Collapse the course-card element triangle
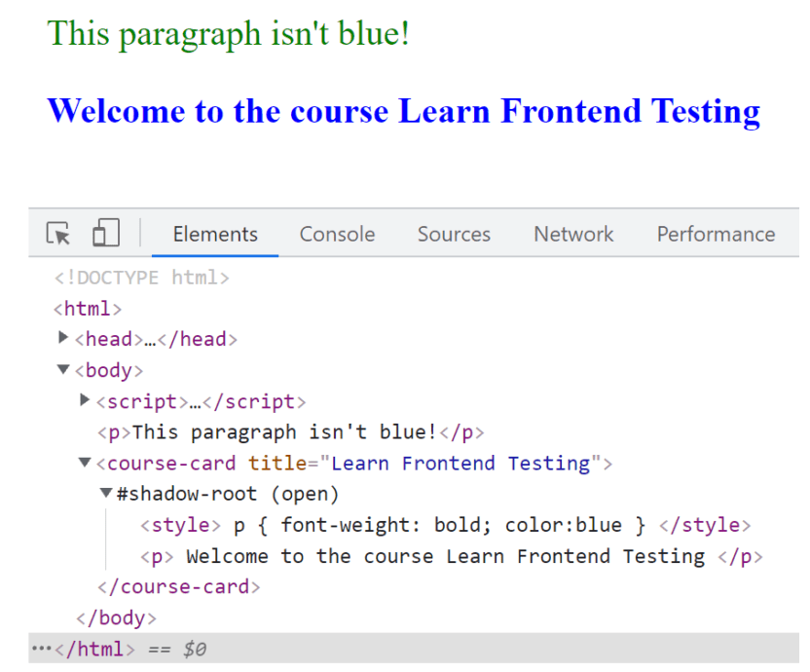The width and height of the screenshot is (810, 672). click(x=85, y=463)
